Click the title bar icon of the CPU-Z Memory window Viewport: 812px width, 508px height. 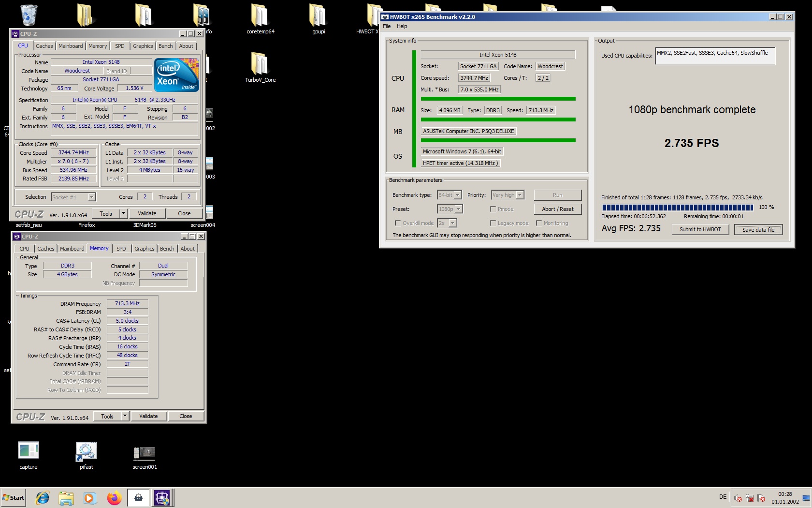[17, 237]
